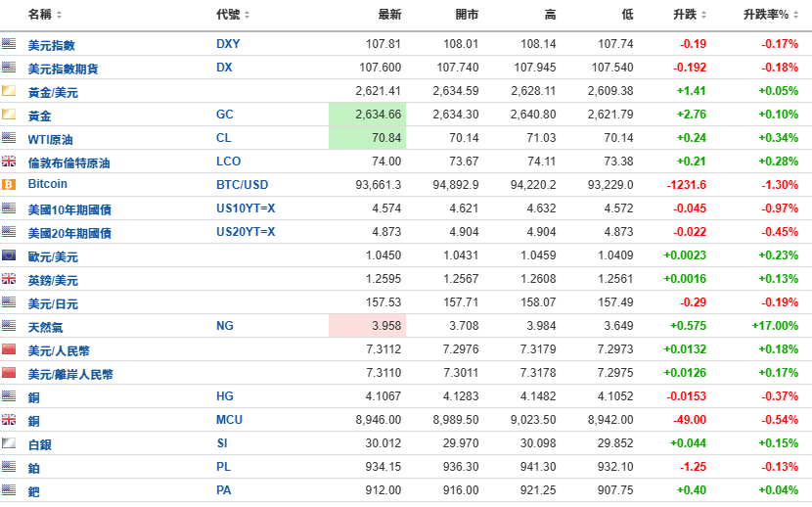812x507 pixels.
Task: Click the UK flag beside 英鎊/美元
Action: [x=9, y=279]
